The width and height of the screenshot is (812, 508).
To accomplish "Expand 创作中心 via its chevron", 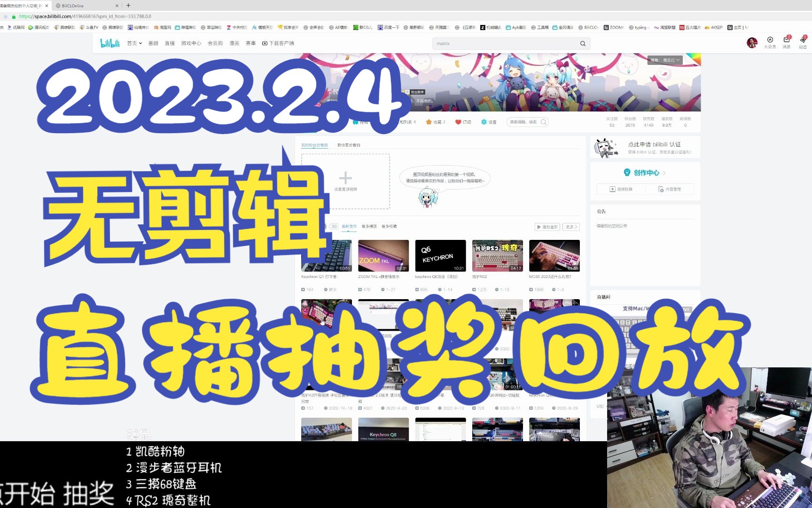I will [664, 173].
